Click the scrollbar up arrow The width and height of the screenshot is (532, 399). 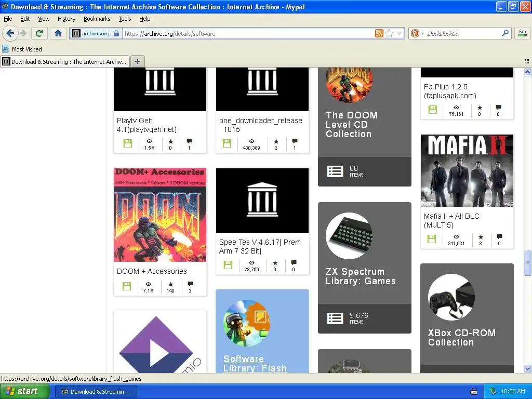[x=527, y=72]
